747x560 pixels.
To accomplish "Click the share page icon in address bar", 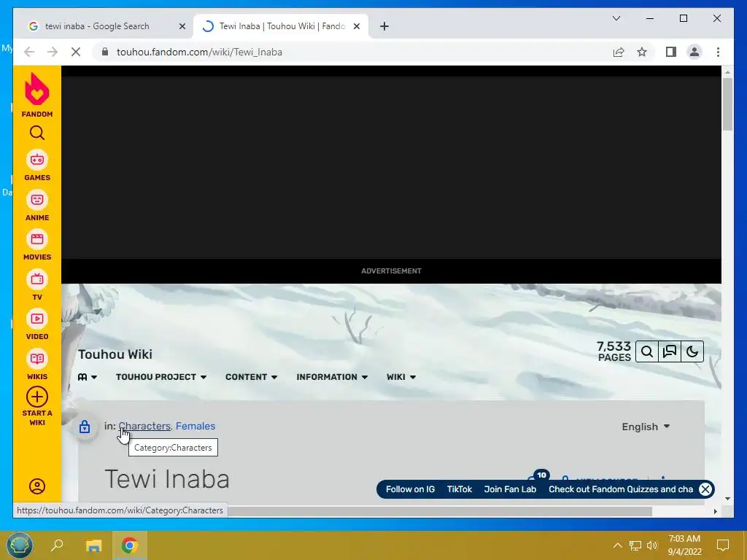I will (x=619, y=52).
